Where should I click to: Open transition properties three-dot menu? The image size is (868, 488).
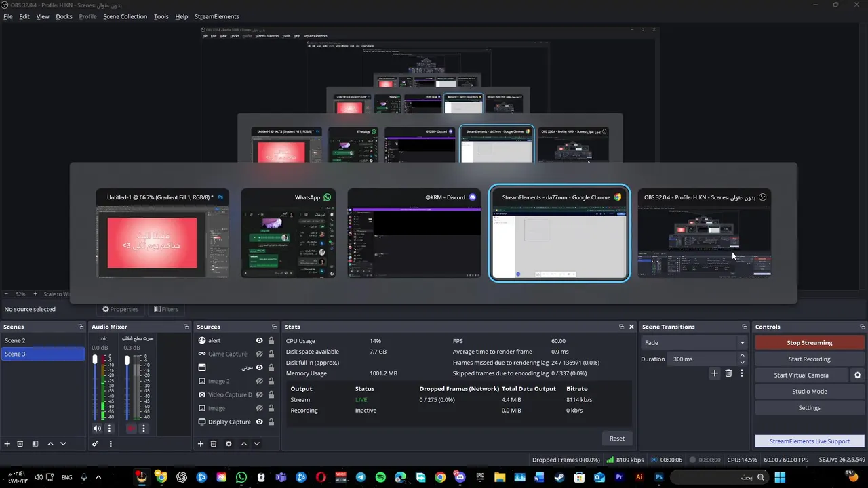tap(742, 373)
